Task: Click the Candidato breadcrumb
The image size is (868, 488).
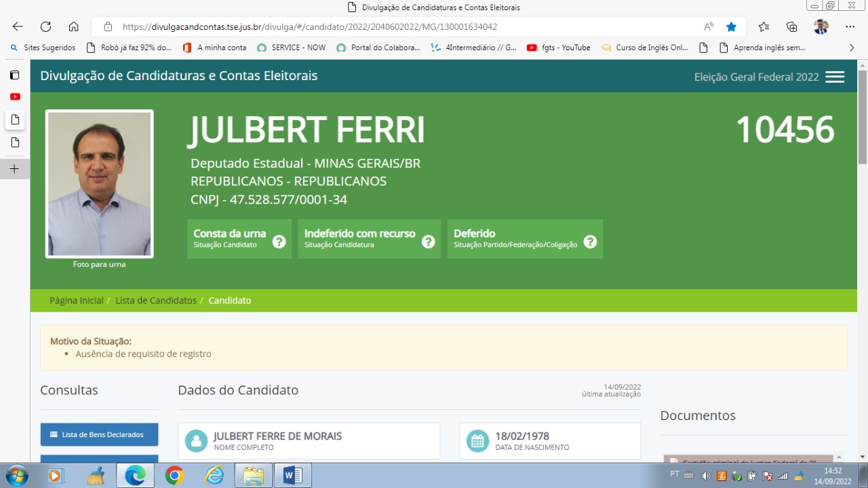Action: pos(230,300)
